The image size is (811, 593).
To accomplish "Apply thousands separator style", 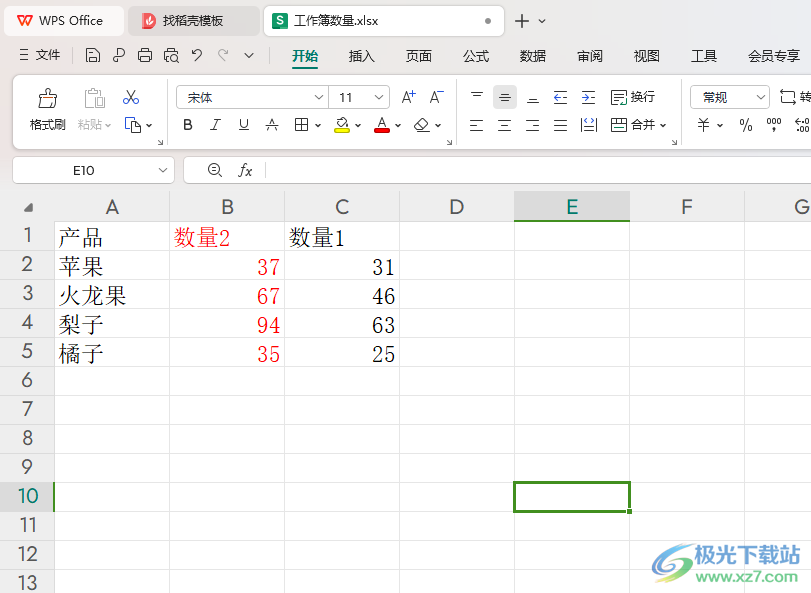I will coord(774,125).
